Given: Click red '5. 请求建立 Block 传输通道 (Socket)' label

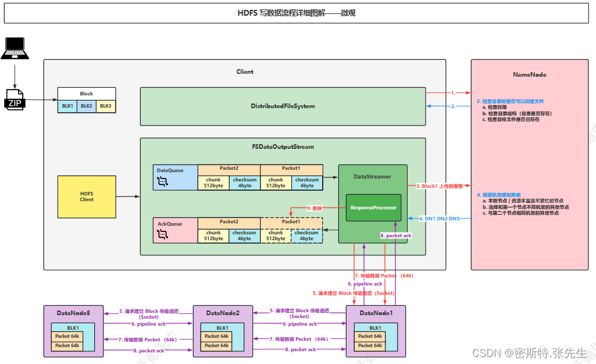Looking at the screenshot, I should (354, 293).
